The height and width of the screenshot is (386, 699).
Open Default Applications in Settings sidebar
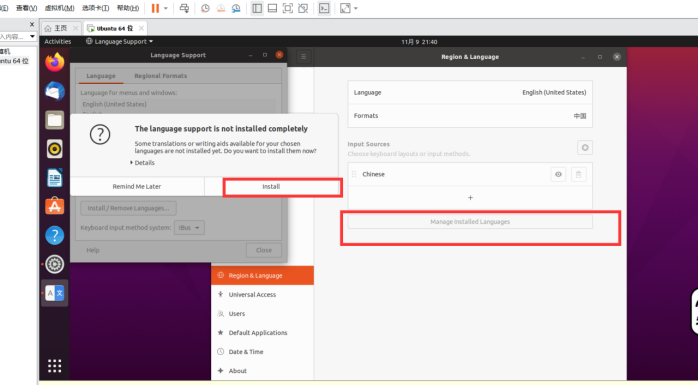[x=263, y=333]
